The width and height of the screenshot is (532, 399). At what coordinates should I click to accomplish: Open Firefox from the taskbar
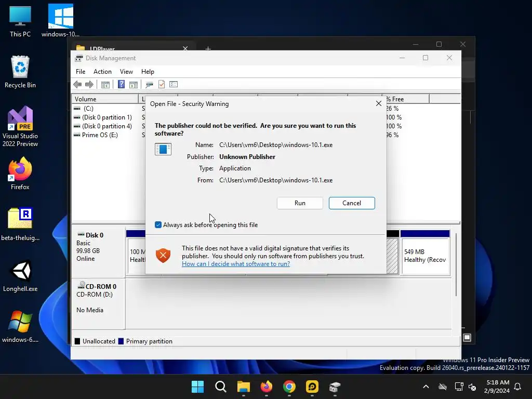267,387
